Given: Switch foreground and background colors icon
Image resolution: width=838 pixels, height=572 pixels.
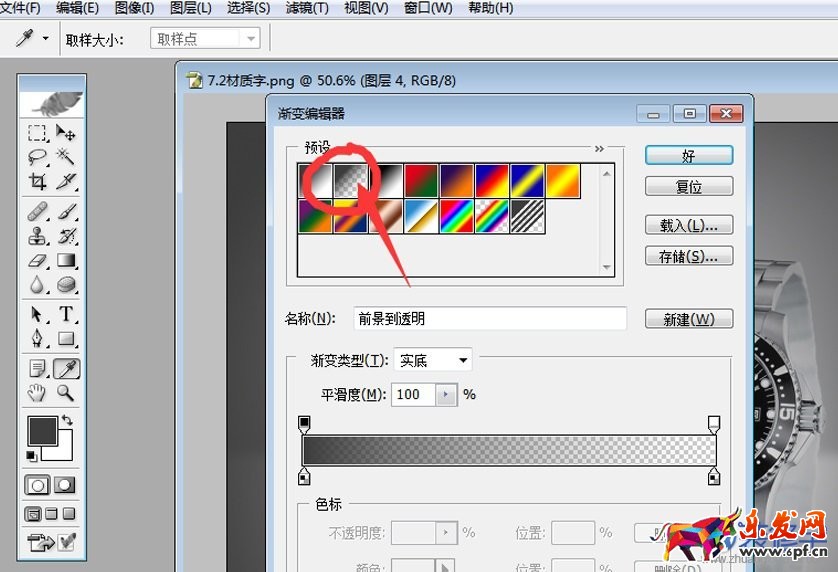Looking at the screenshot, I should pos(67,421).
